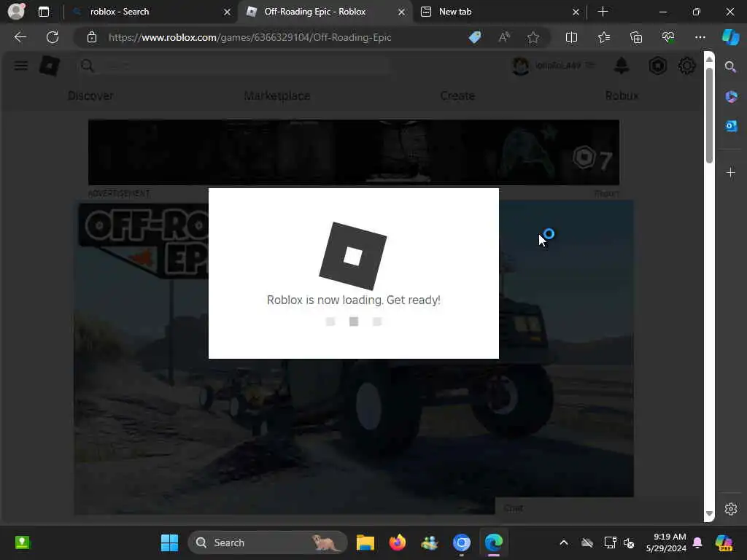Image resolution: width=747 pixels, height=560 pixels.
Task: Open Microsoft 365 Copilot sidebar icon
Action: tap(731, 97)
